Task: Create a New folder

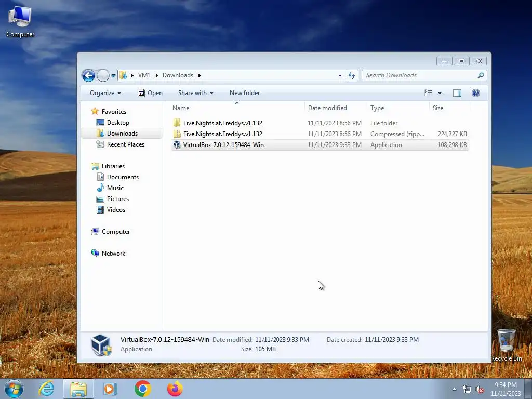Action: 245,93
